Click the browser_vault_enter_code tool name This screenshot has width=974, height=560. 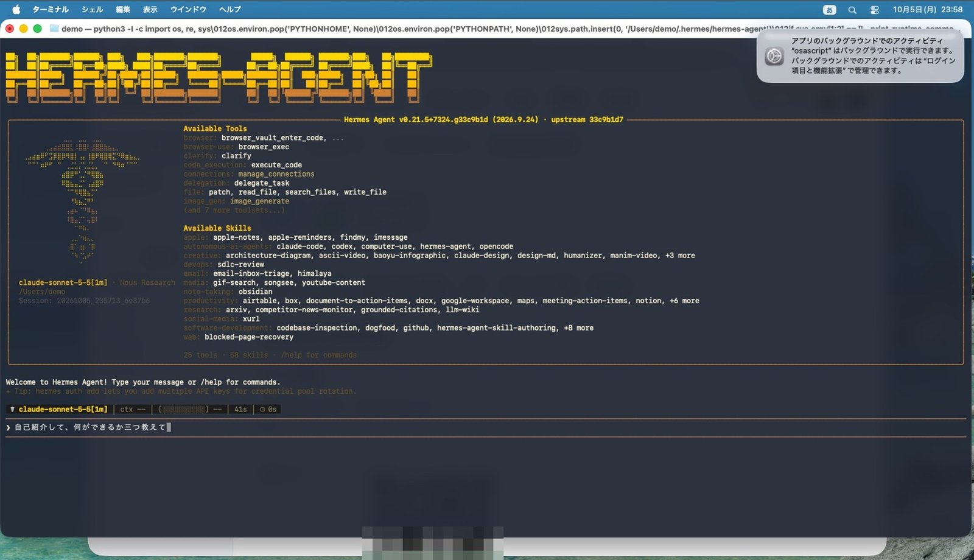click(x=273, y=138)
